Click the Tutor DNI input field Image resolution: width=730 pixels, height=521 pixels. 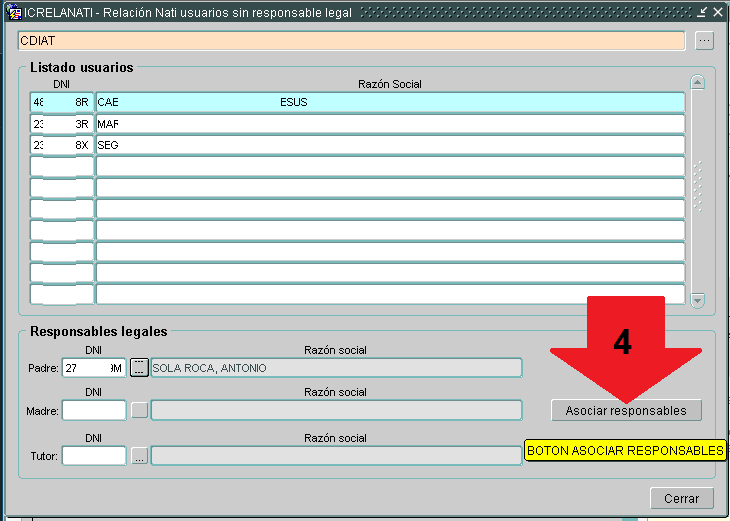point(94,456)
